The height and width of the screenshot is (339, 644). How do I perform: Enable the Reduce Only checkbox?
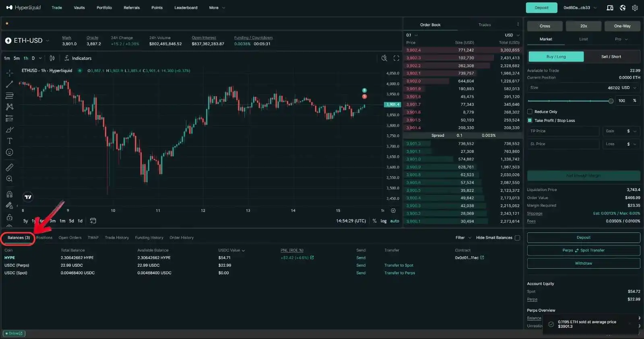(530, 112)
